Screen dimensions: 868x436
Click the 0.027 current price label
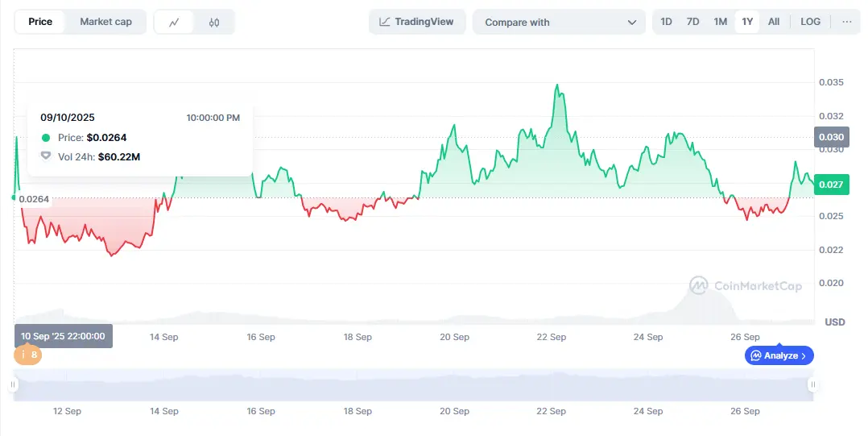(831, 185)
